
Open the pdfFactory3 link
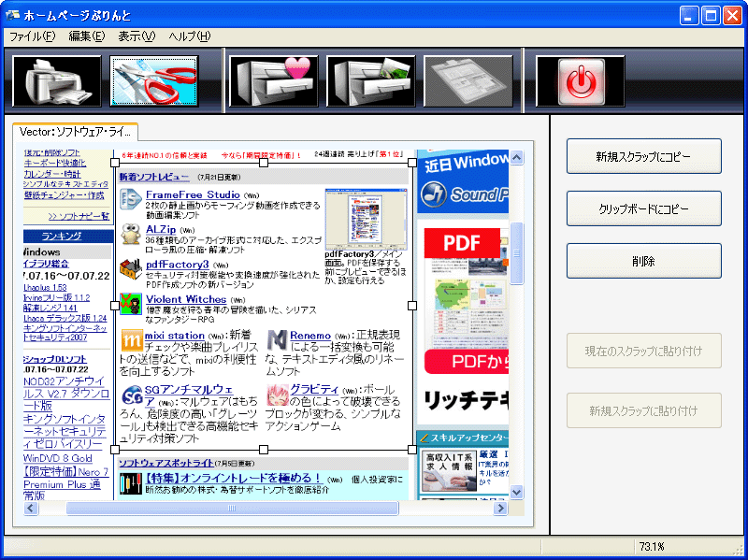tap(177, 265)
